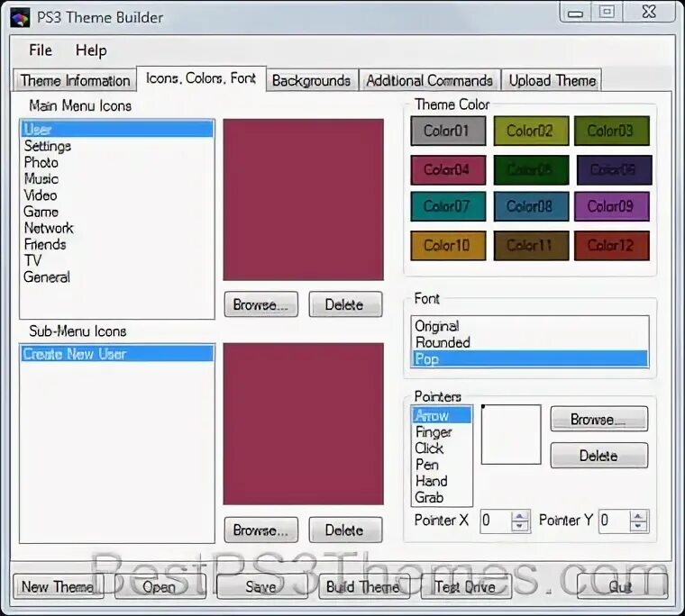Select TV in Main Menu Icons list
This screenshot has height=616, width=685.
[117, 260]
